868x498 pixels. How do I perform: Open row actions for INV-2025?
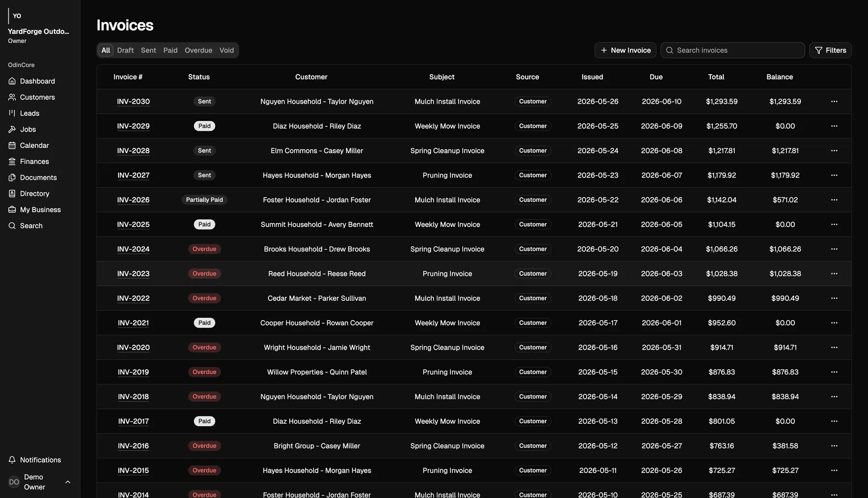(x=834, y=224)
